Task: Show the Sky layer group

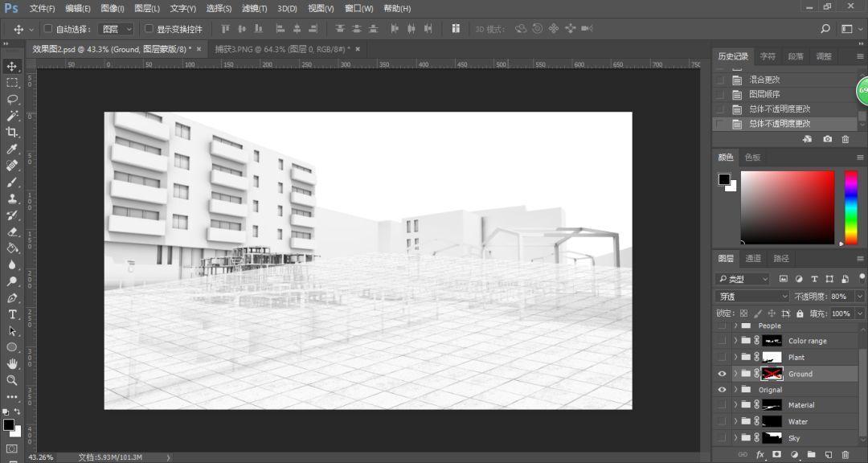Action: point(722,437)
